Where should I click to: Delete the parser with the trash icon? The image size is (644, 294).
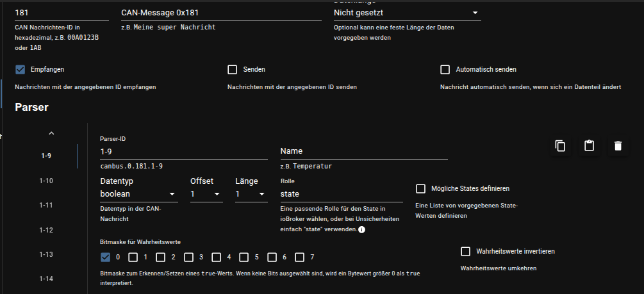tap(617, 146)
